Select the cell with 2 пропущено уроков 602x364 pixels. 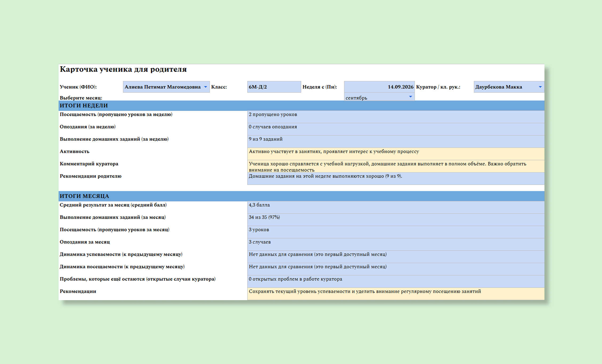[x=396, y=117]
